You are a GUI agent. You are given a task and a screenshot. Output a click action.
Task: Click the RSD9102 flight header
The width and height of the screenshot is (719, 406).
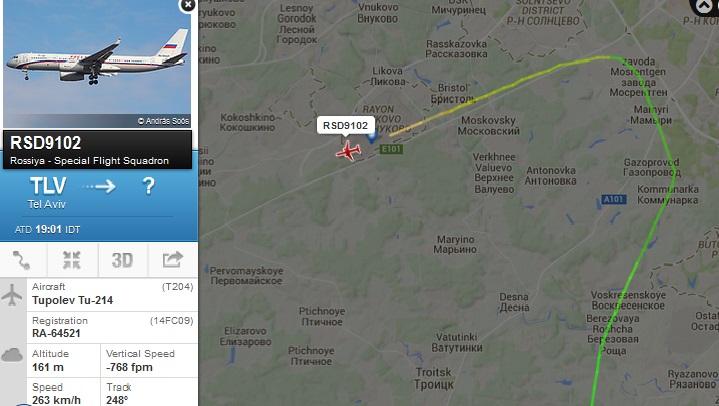(x=97, y=150)
